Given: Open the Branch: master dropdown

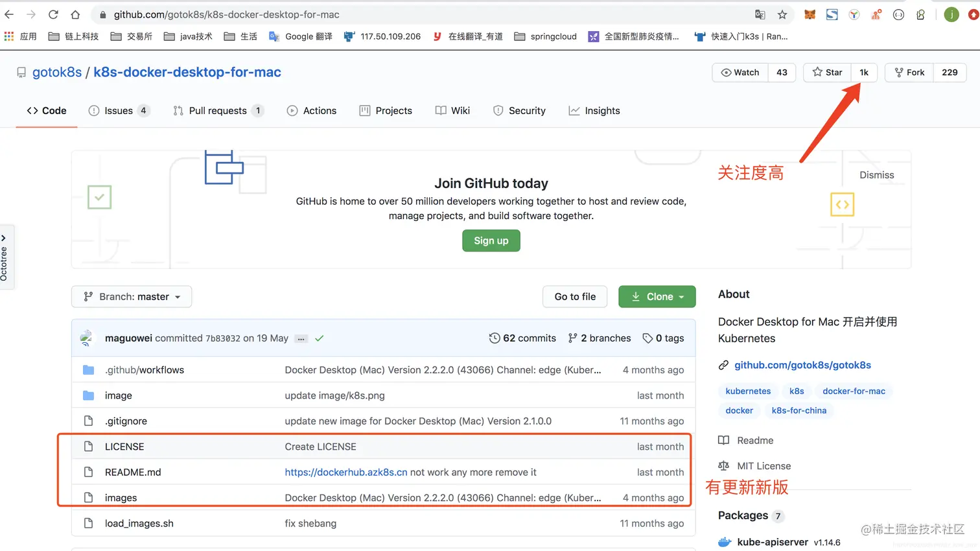Looking at the screenshot, I should point(132,297).
